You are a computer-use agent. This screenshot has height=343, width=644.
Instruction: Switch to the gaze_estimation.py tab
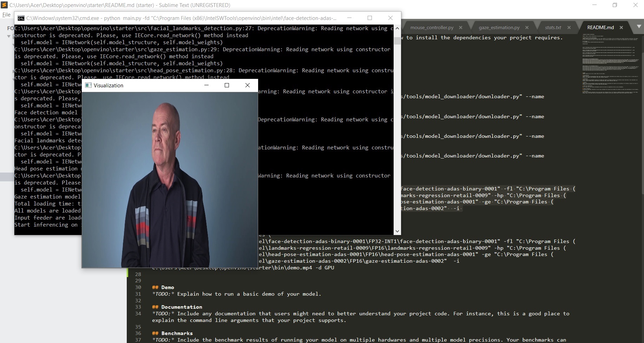click(499, 27)
